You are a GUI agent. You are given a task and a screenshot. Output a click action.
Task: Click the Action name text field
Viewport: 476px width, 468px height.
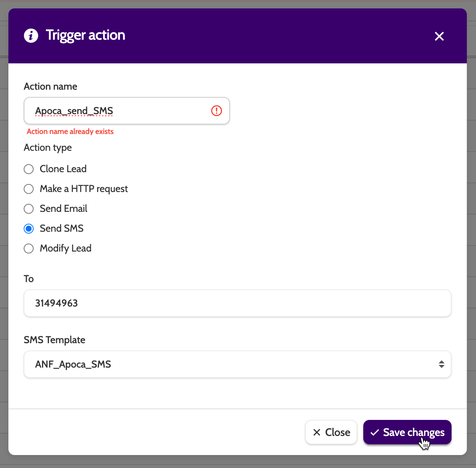coord(118,111)
